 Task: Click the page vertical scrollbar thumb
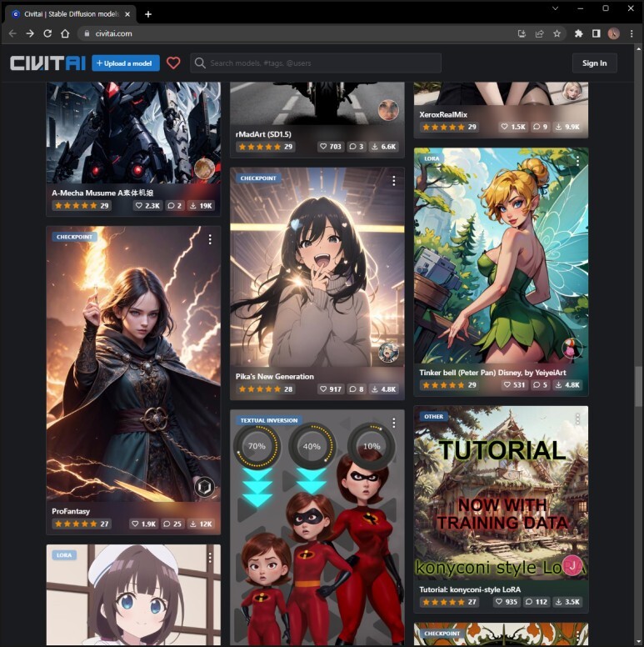638,386
